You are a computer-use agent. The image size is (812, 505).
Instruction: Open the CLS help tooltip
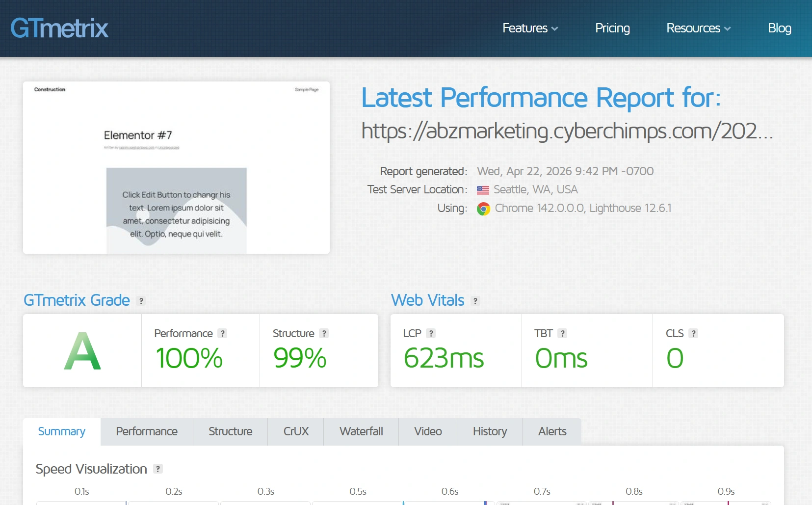tap(693, 333)
